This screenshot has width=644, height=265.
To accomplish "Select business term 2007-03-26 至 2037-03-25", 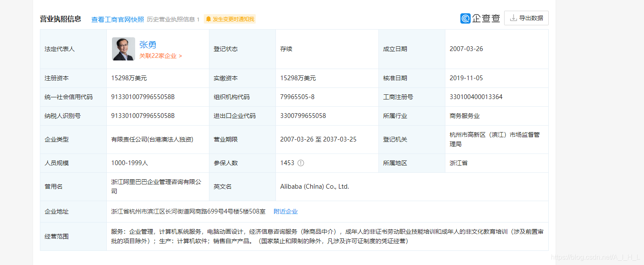I will click(x=318, y=139).
